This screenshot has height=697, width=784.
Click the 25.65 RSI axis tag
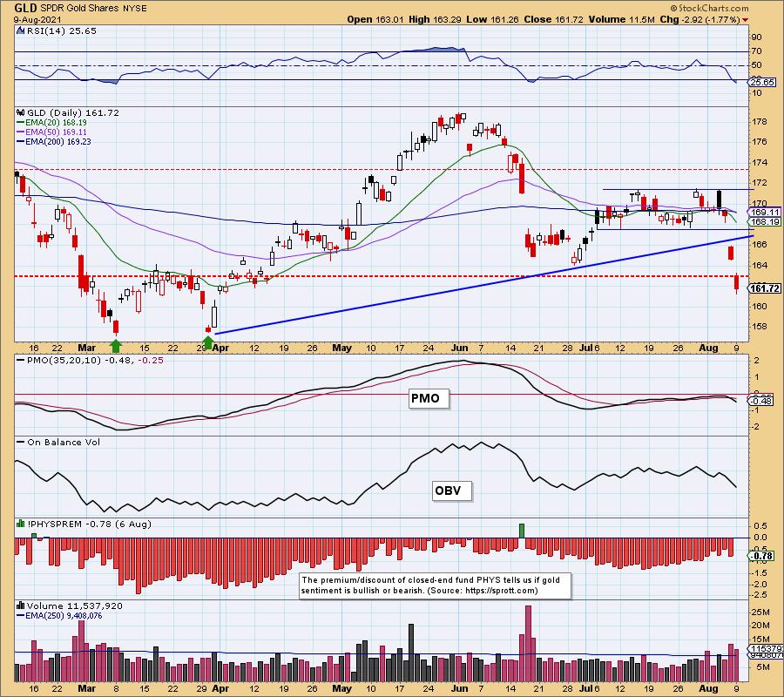click(762, 82)
